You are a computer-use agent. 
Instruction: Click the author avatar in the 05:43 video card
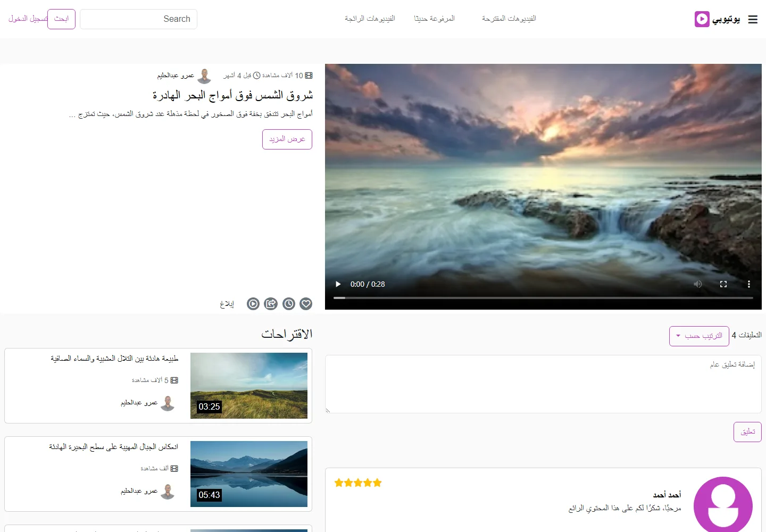(168, 492)
